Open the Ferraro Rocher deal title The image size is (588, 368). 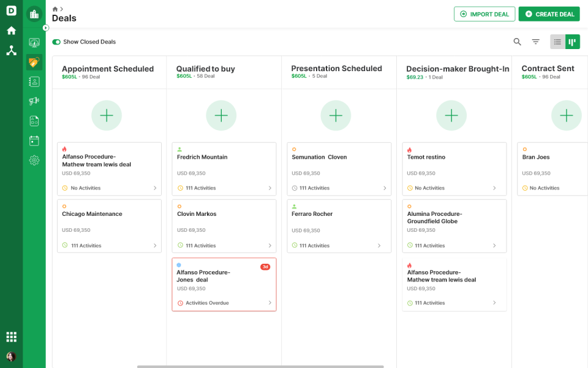(312, 214)
